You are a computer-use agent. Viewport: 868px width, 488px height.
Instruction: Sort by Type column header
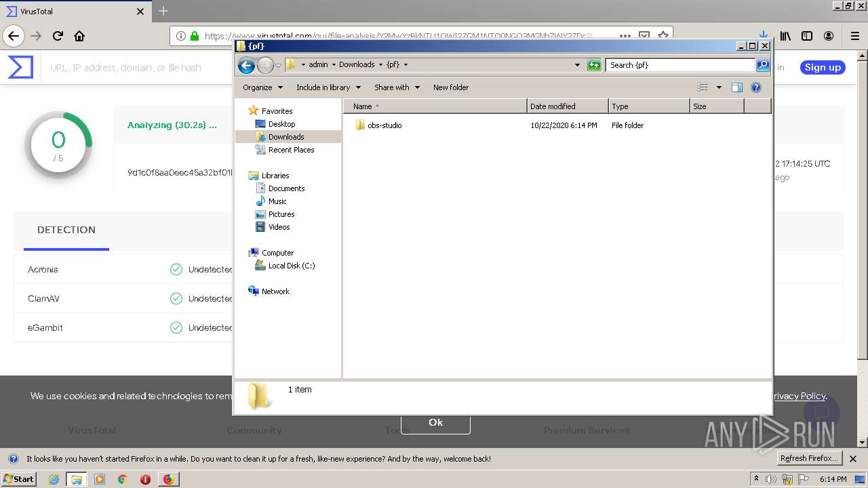pos(649,106)
